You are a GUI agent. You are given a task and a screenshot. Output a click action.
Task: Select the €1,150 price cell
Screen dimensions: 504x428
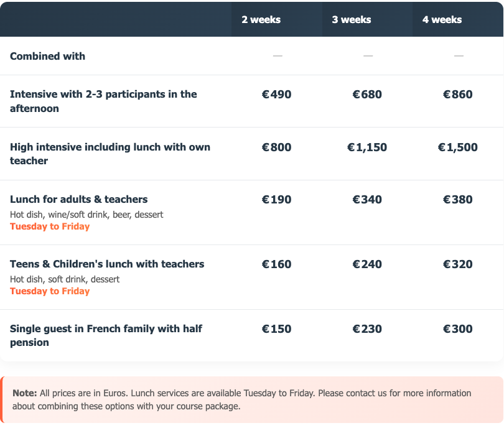[367, 147]
